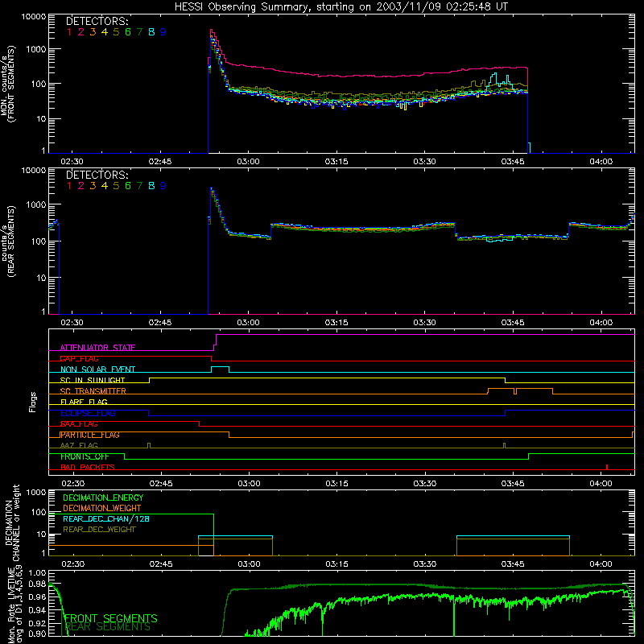Click the 0.98 value on the livetime y-axis
This screenshot has width=644, height=644.
37,584
